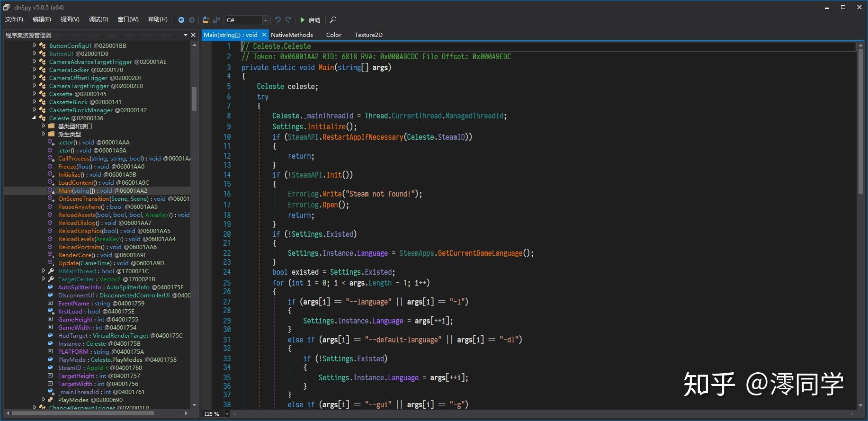Open an assembly with the folder icon

[206, 20]
